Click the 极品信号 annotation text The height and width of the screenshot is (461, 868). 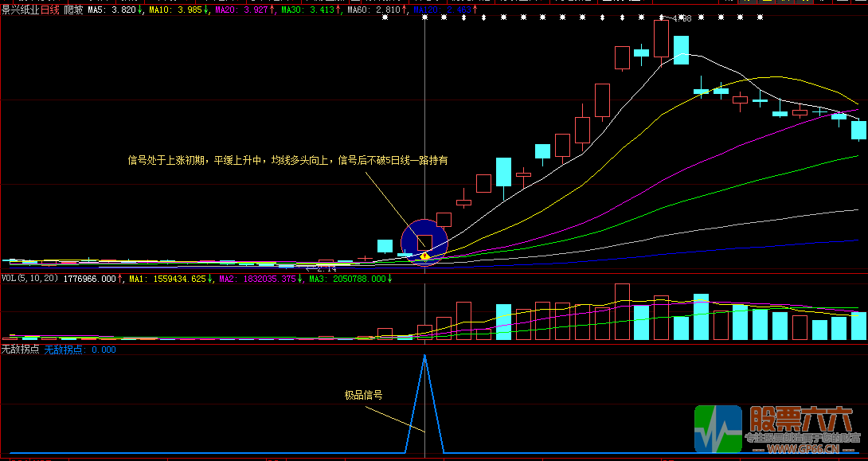tap(363, 395)
